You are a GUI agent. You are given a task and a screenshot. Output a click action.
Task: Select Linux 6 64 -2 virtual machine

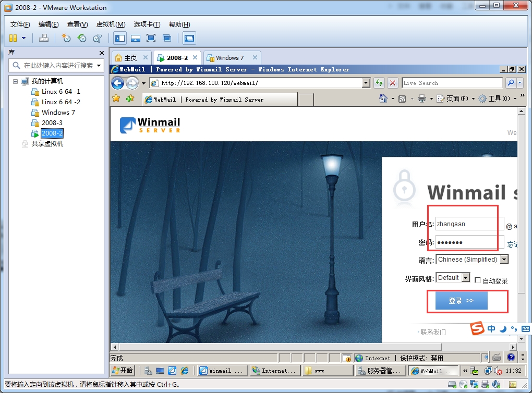(61, 102)
